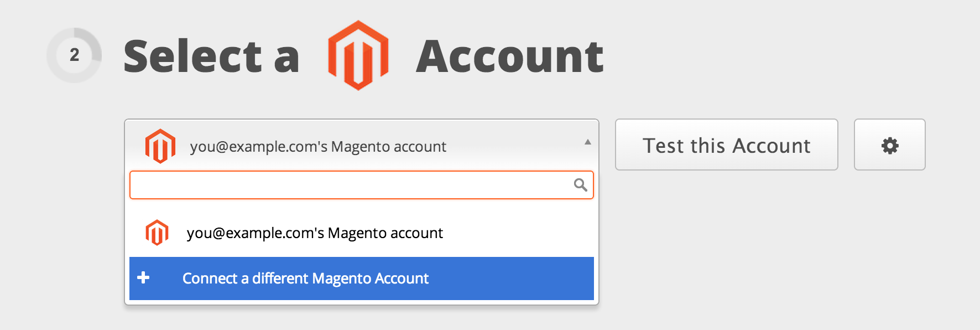
Task: Click the blue highlighted row's empty area
Action: point(512,279)
